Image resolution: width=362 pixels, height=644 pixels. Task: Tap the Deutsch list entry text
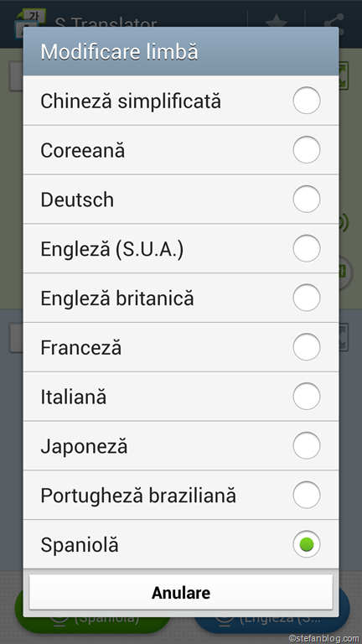tap(77, 200)
